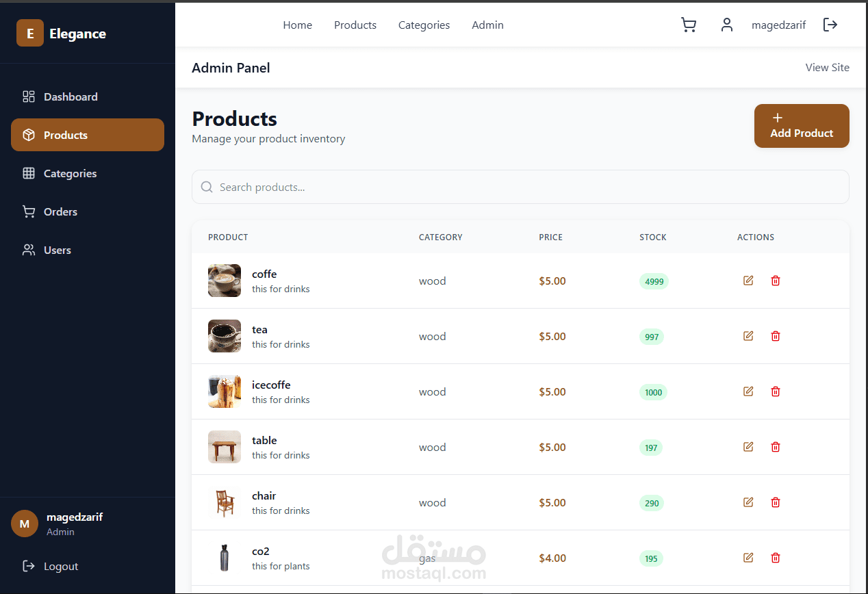868x594 pixels.
Task: Click the View Site link
Action: coord(828,67)
